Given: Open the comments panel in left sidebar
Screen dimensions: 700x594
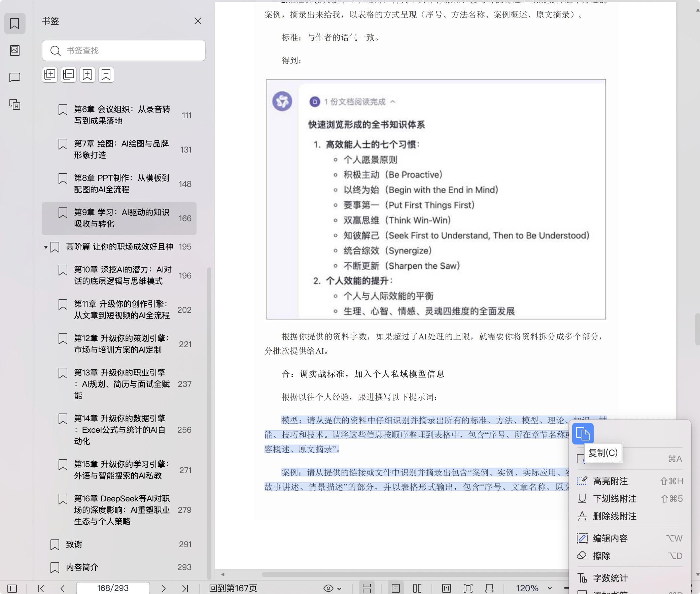Looking at the screenshot, I should click(15, 77).
